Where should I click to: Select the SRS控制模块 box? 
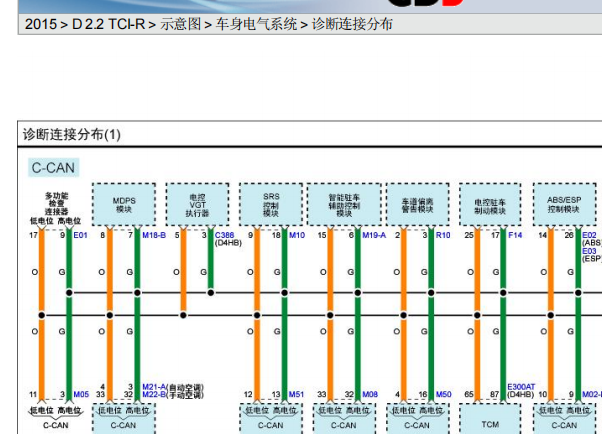pos(271,205)
